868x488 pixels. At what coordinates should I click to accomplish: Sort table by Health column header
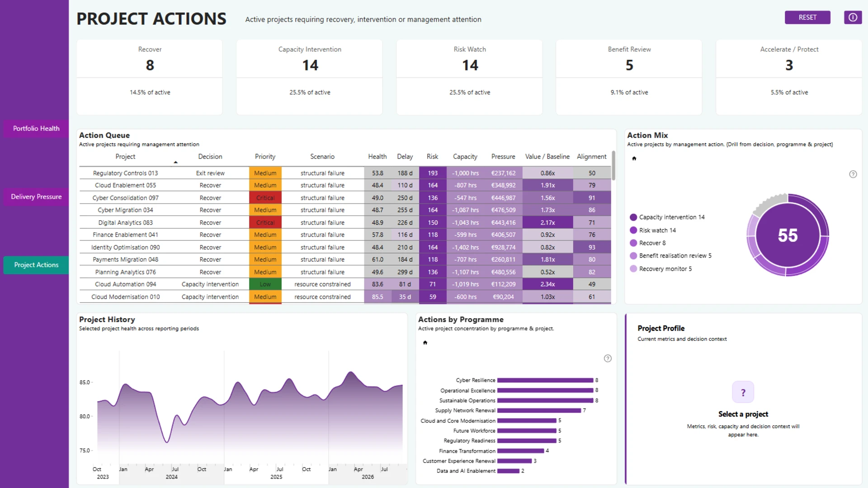(x=377, y=157)
